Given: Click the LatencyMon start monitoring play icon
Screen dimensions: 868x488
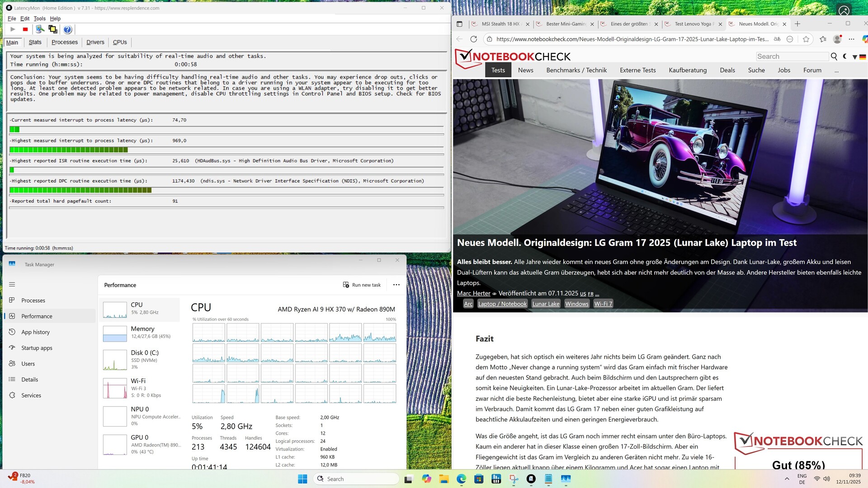Looking at the screenshot, I should click(13, 29).
